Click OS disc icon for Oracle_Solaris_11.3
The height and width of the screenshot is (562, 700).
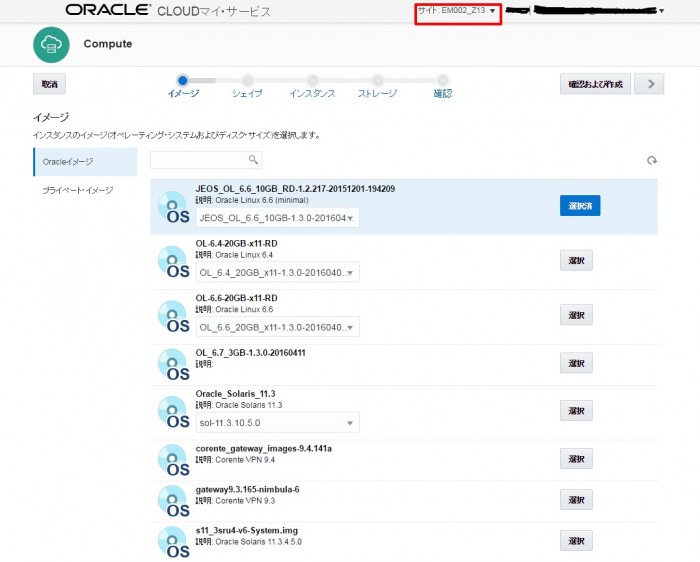click(174, 412)
